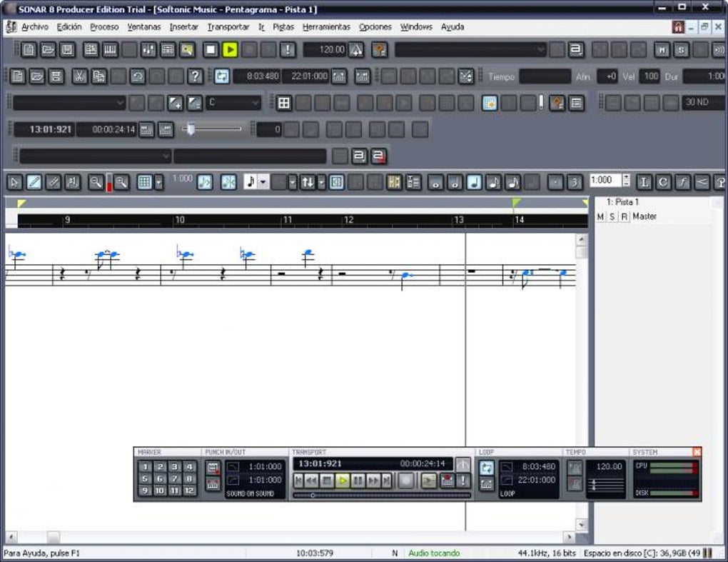728x562 pixels.
Task: Click the Undo arrow icon
Action: coord(138,76)
